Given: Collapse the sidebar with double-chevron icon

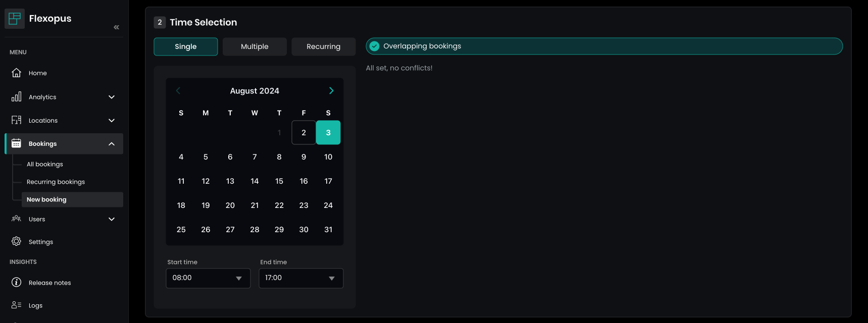Looking at the screenshot, I should click(117, 27).
